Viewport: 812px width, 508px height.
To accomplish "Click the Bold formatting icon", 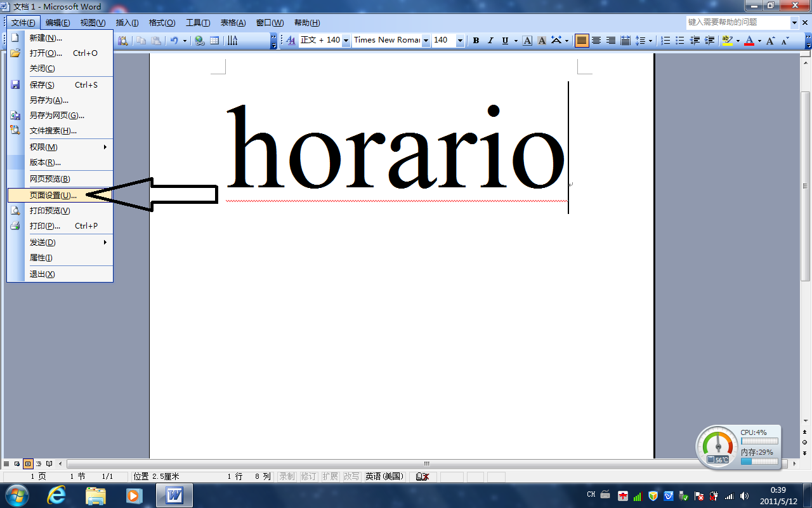I will 476,41.
